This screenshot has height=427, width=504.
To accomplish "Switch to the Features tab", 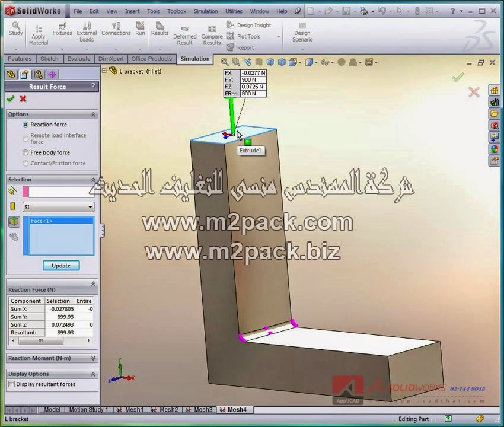I will pyautogui.click(x=20, y=59).
